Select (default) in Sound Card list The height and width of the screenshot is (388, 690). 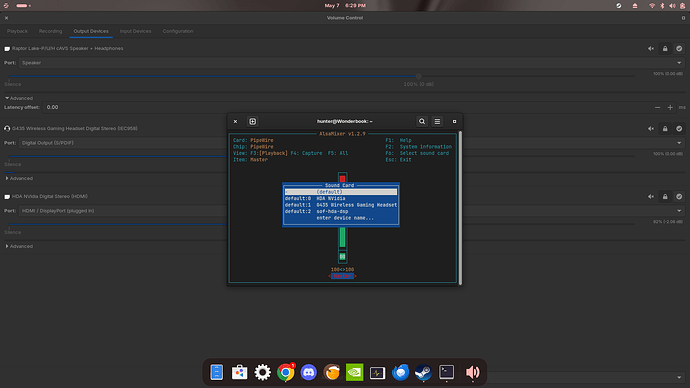tap(341, 192)
